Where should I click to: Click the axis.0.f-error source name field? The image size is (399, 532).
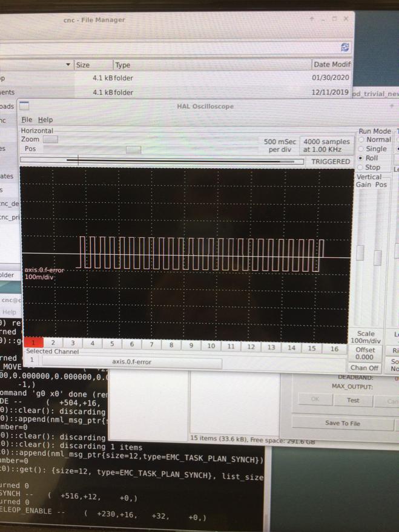coord(131,362)
